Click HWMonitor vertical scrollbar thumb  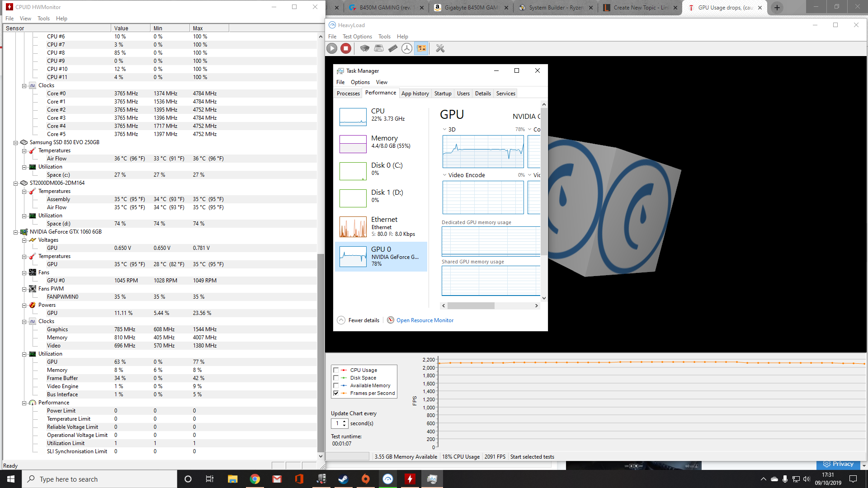click(321, 352)
